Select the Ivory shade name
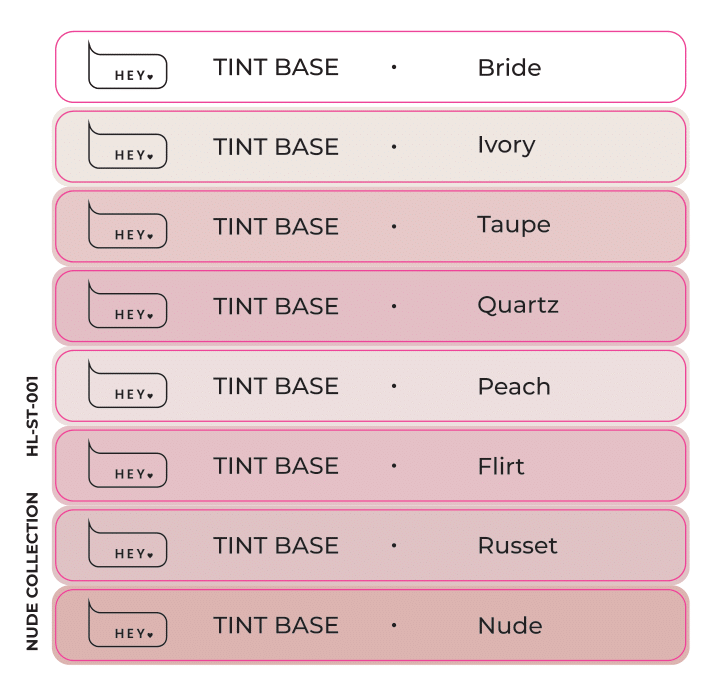 click(x=506, y=145)
